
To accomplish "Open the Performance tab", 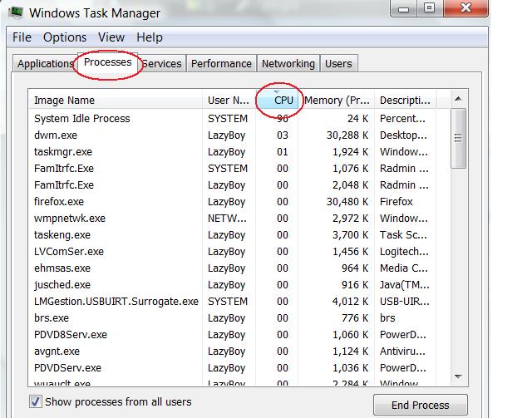I will click(x=221, y=64).
